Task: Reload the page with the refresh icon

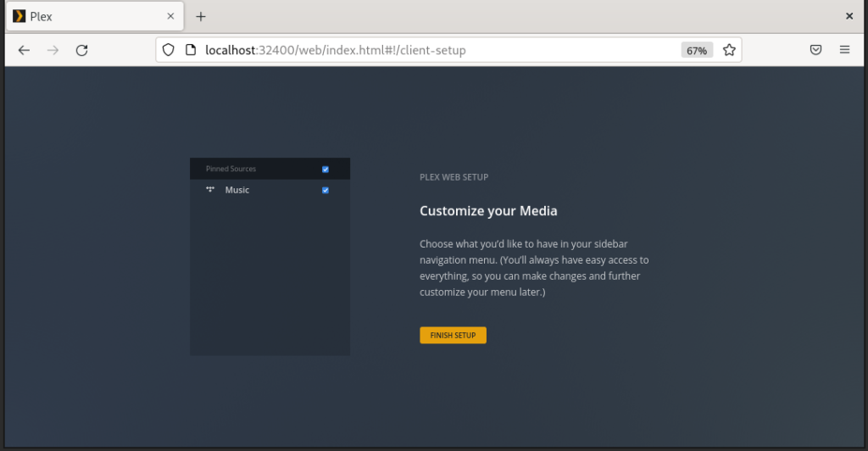Action: click(x=82, y=50)
